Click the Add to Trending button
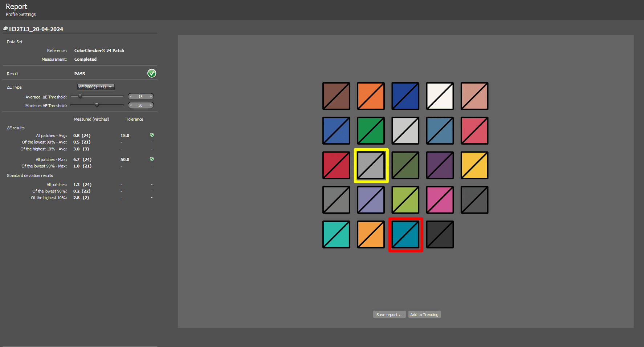 424,315
